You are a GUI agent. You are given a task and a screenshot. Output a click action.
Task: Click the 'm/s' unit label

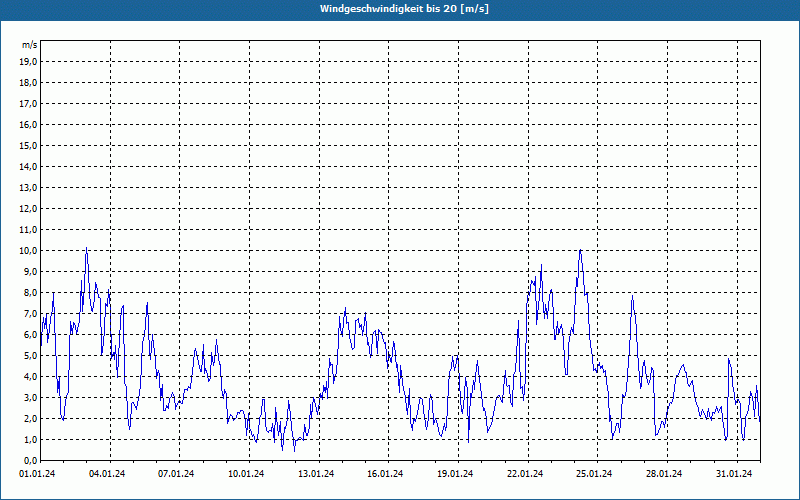29,45
